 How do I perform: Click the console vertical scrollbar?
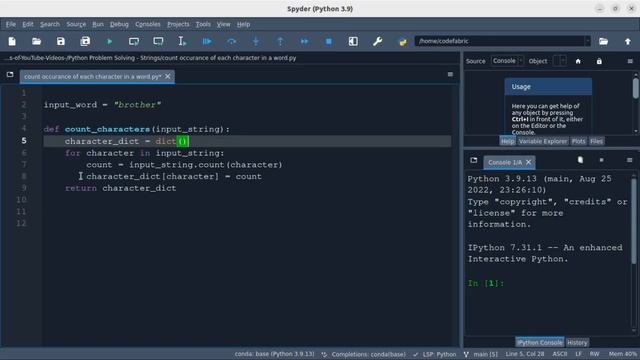(x=634, y=253)
